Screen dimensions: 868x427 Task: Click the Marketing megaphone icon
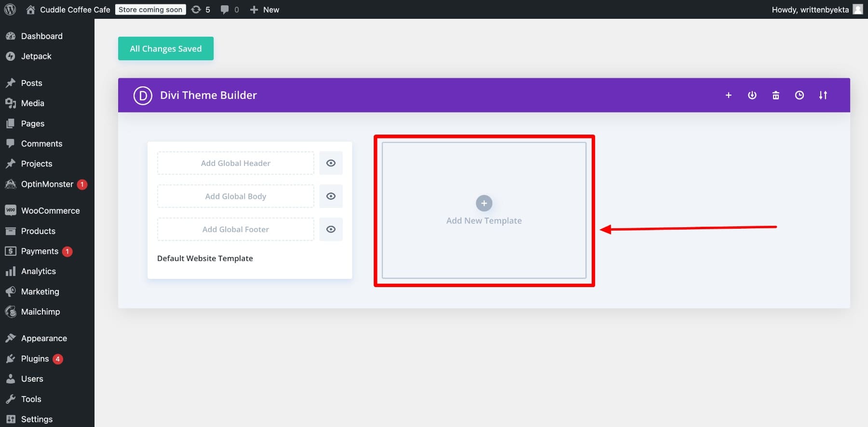(11, 291)
